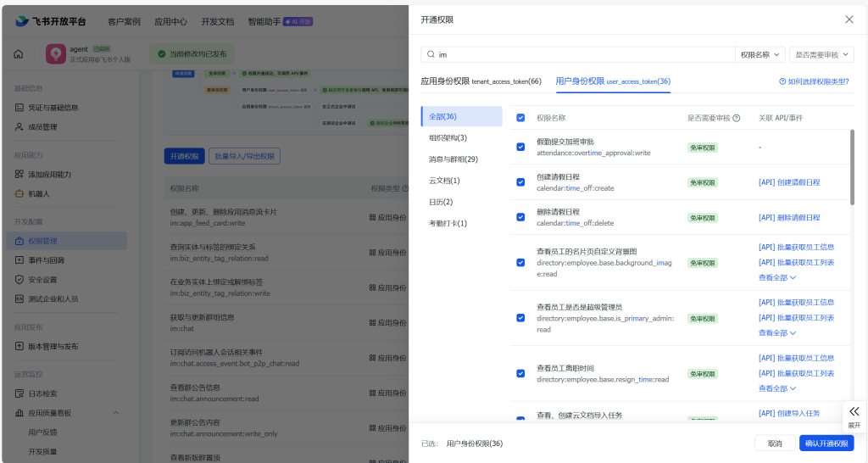The width and height of the screenshot is (868, 463).
Task: Uncheck the 删除请假日程 permission checkbox
Action: click(x=520, y=217)
